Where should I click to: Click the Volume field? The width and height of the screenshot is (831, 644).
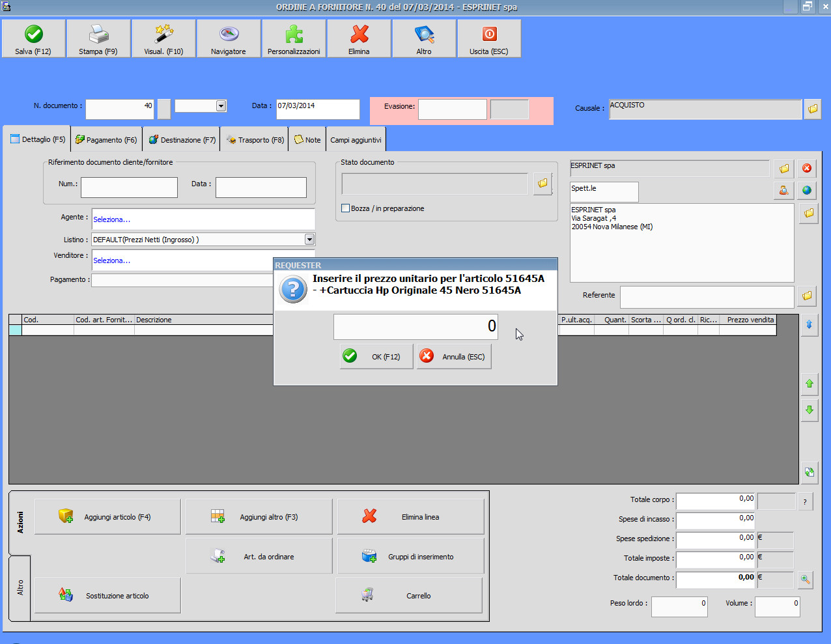[x=777, y=606]
